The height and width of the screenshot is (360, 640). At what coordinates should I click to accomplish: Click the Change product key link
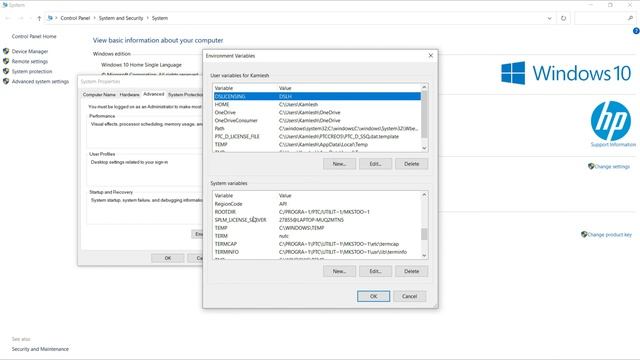point(609,235)
